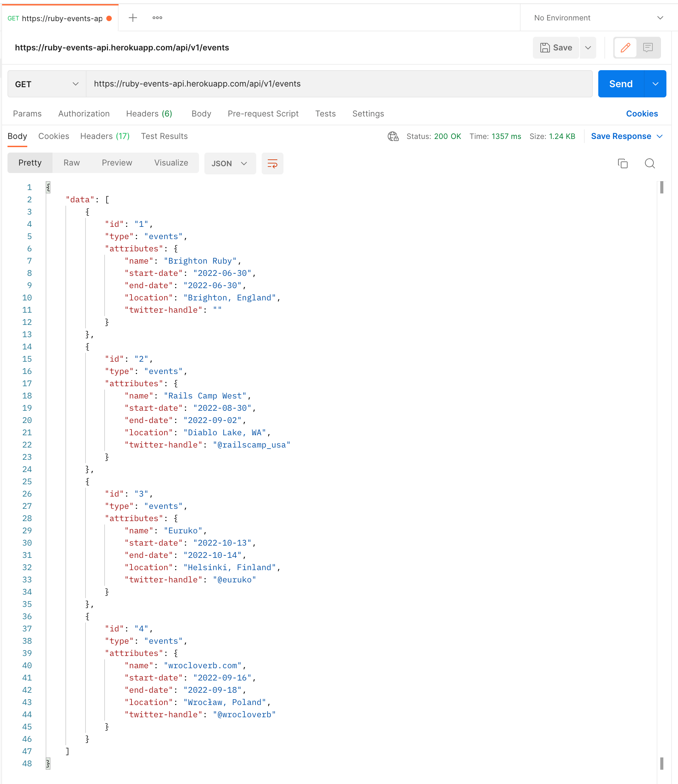Image resolution: width=678 pixels, height=784 pixels.
Task: Click the edit pencil icon
Action: 626,48
